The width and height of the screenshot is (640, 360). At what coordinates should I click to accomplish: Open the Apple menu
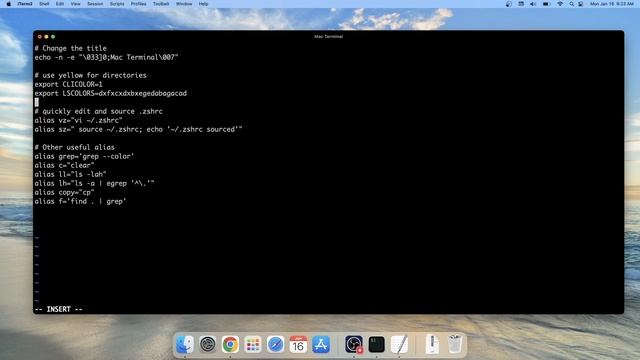pyautogui.click(x=9, y=4)
